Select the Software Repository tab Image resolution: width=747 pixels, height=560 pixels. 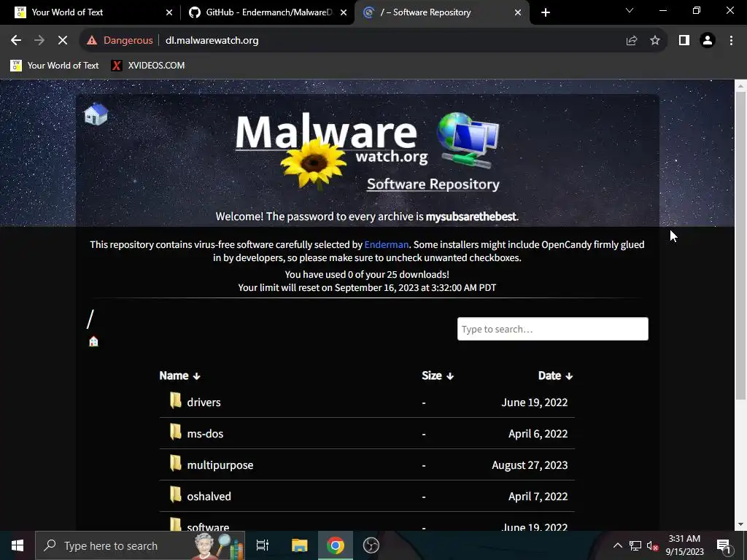point(441,12)
